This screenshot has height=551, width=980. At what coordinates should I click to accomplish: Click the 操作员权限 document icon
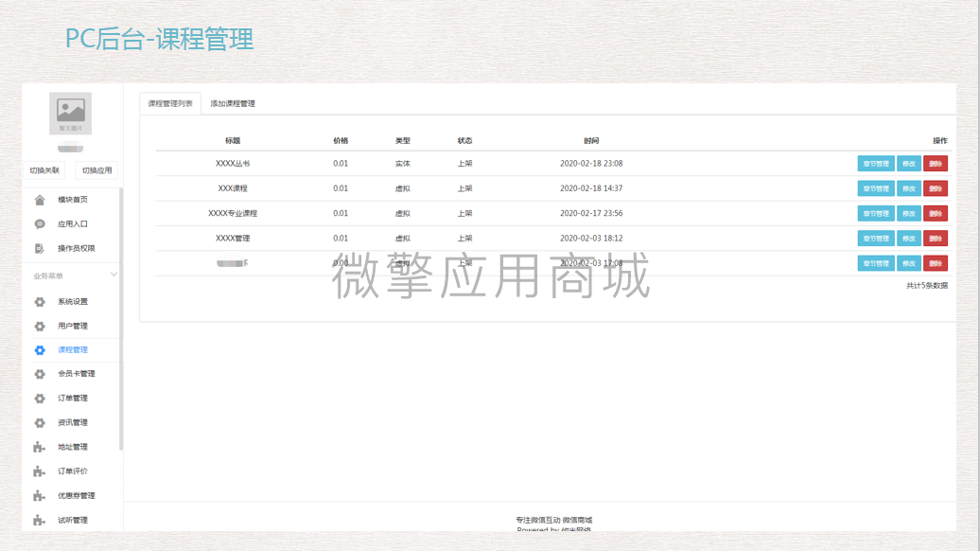[40, 248]
